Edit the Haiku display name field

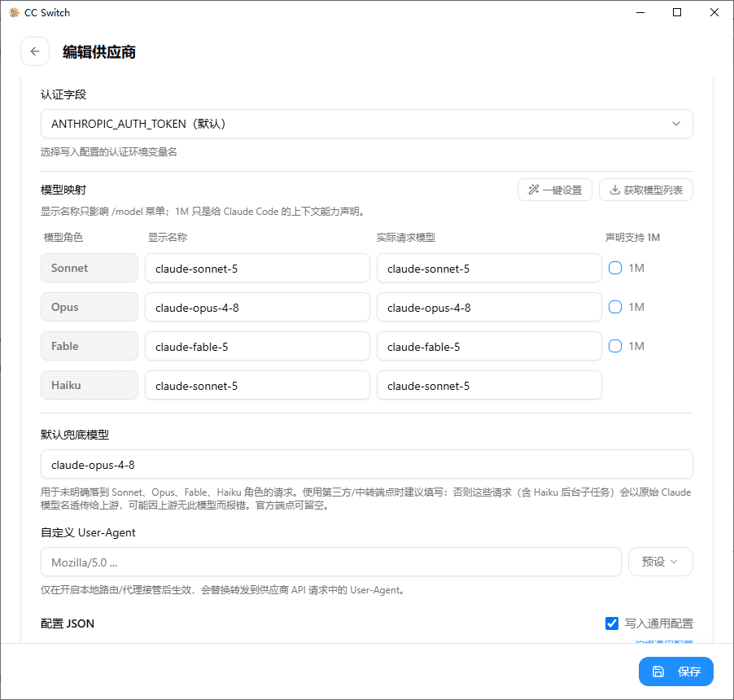[257, 385]
